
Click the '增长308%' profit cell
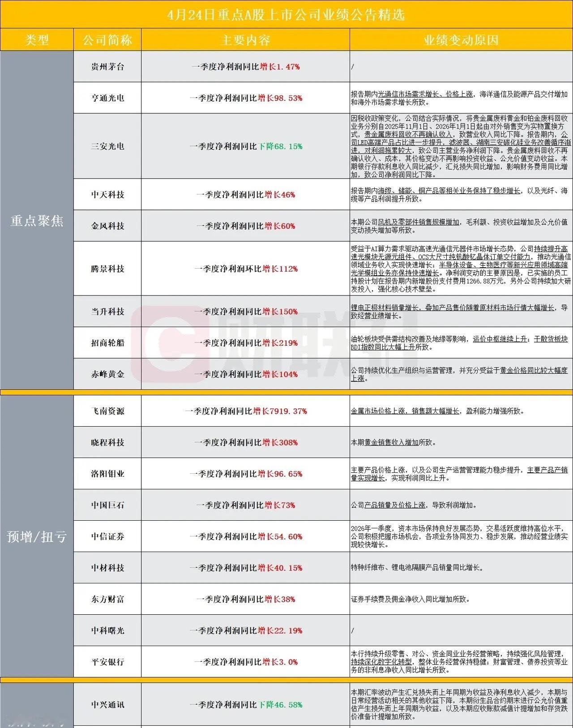click(x=245, y=442)
